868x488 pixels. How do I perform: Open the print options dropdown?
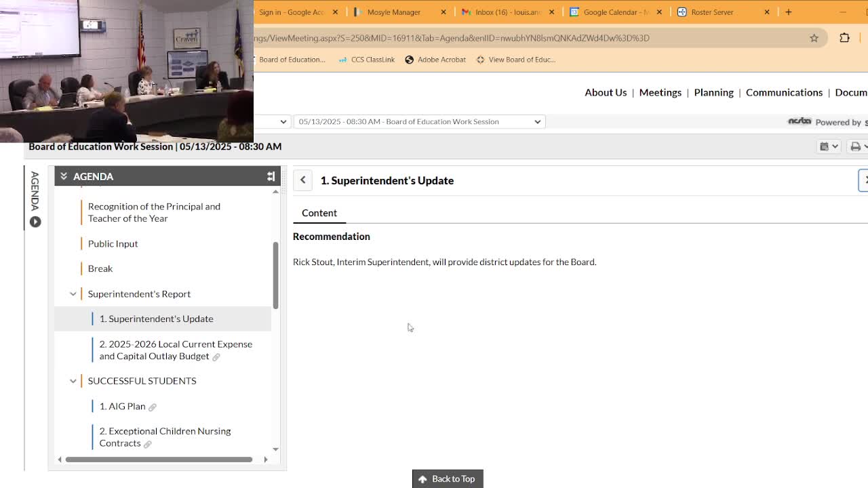[857, 146]
